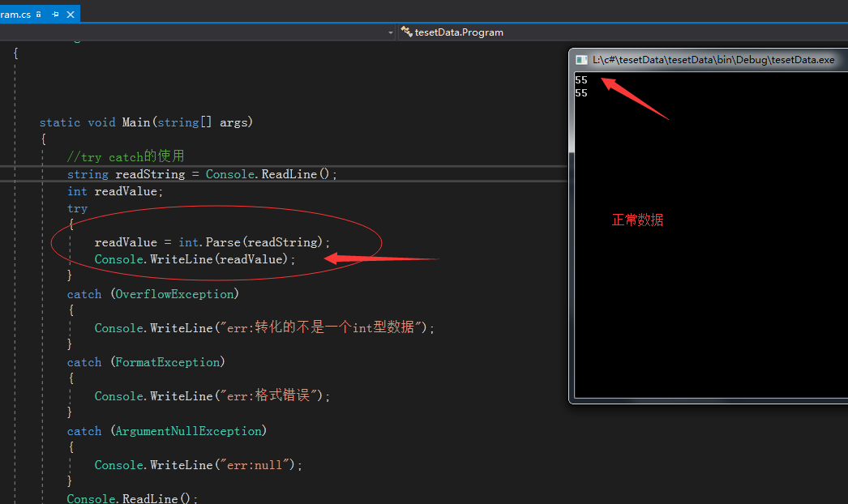The image size is (848, 504).
Task: Click the int readValue declaration line
Action: coord(114,191)
